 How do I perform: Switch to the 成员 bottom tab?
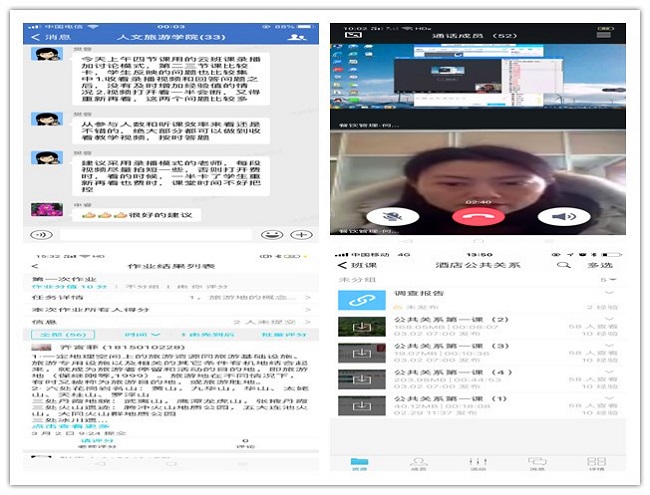point(419,464)
